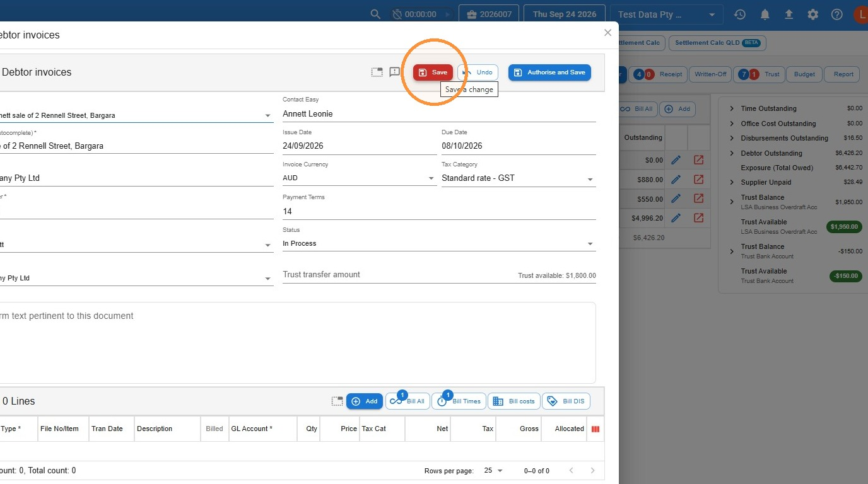Expand the Supplier Unpaid row
Viewport: 868px width, 484px height.
point(732,182)
